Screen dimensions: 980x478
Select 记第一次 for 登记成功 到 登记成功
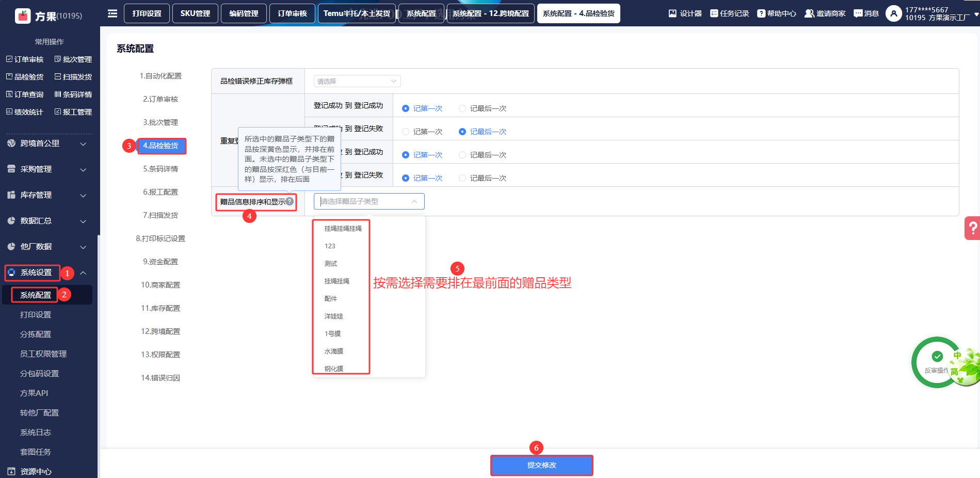click(406, 108)
